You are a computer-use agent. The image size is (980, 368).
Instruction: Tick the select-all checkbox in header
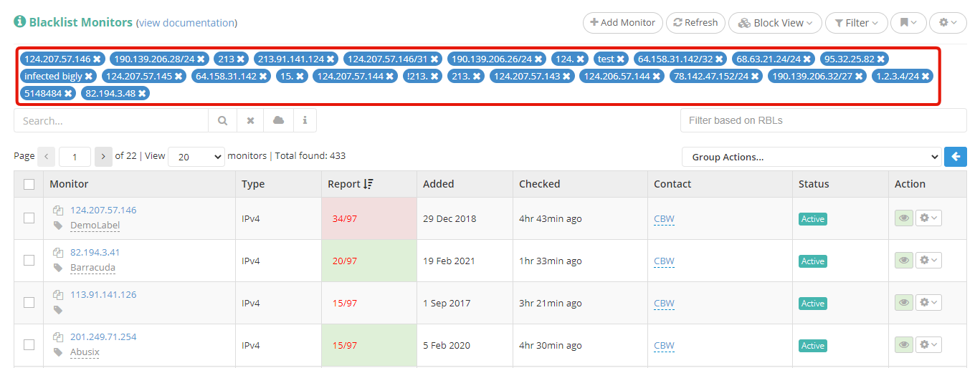[x=29, y=184]
